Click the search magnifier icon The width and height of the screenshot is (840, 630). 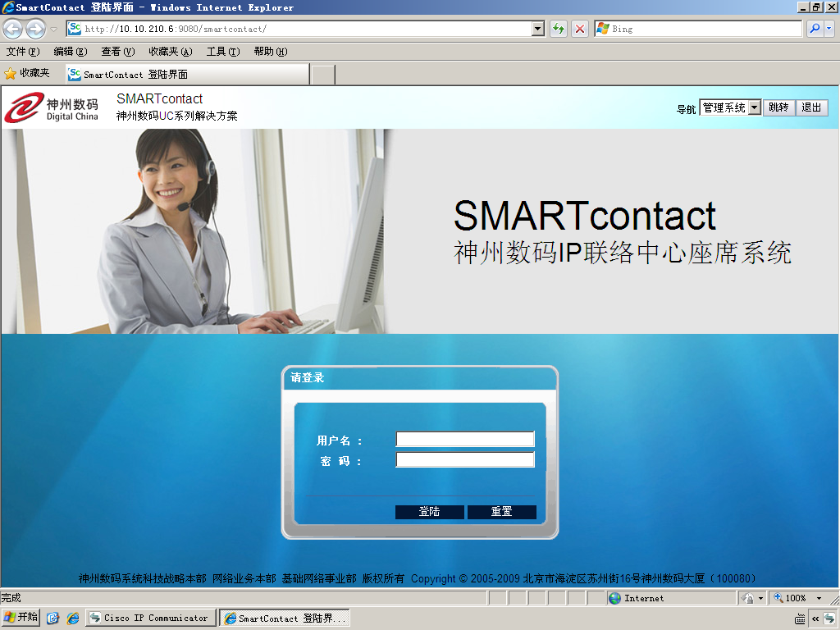coord(815,29)
